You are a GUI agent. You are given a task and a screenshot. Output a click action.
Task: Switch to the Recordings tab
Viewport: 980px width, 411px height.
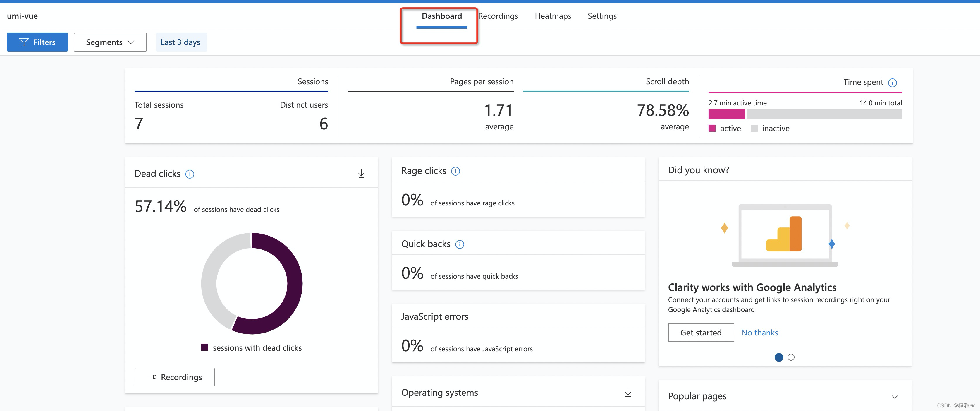click(498, 16)
